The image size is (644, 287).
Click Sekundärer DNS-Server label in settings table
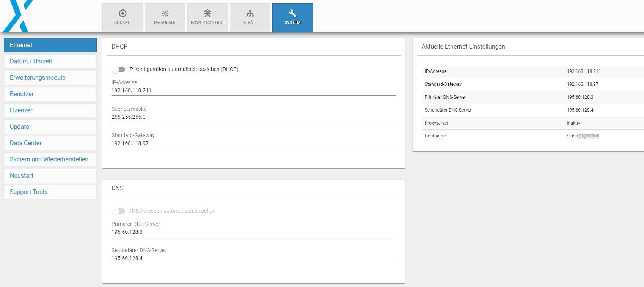point(448,110)
